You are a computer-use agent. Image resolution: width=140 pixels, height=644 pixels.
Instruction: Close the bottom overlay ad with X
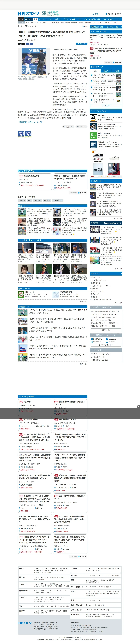point(138,407)
